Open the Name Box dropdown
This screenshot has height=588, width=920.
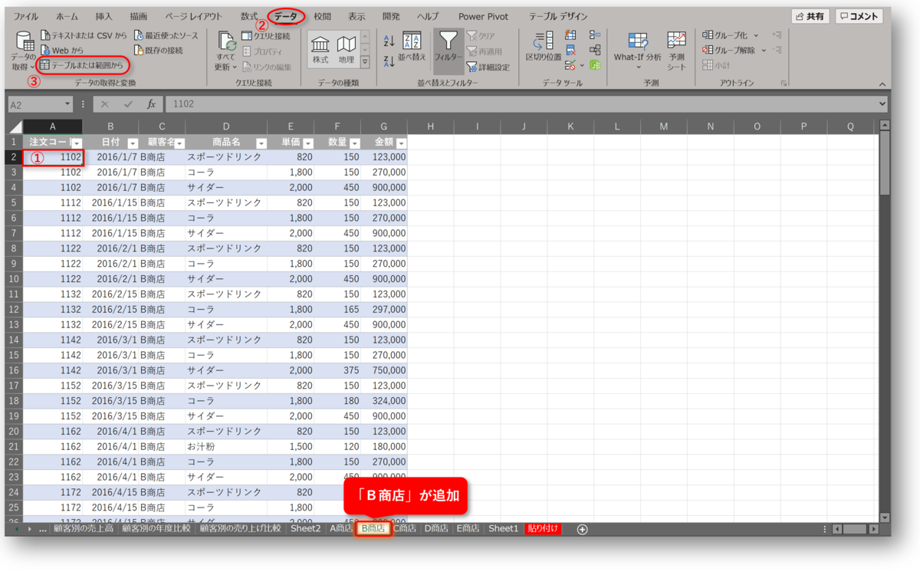[x=68, y=104]
